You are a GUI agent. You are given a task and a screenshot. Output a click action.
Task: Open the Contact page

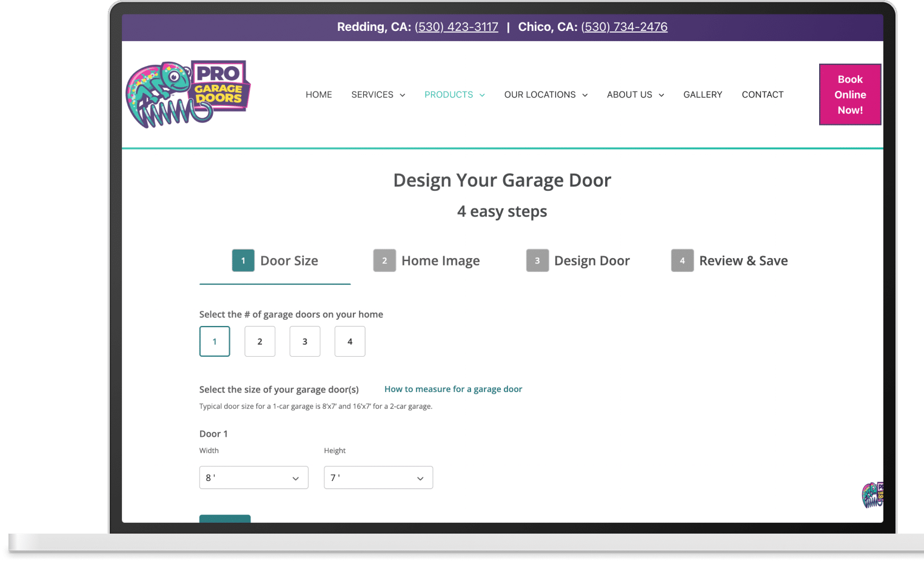click(762, 95)
